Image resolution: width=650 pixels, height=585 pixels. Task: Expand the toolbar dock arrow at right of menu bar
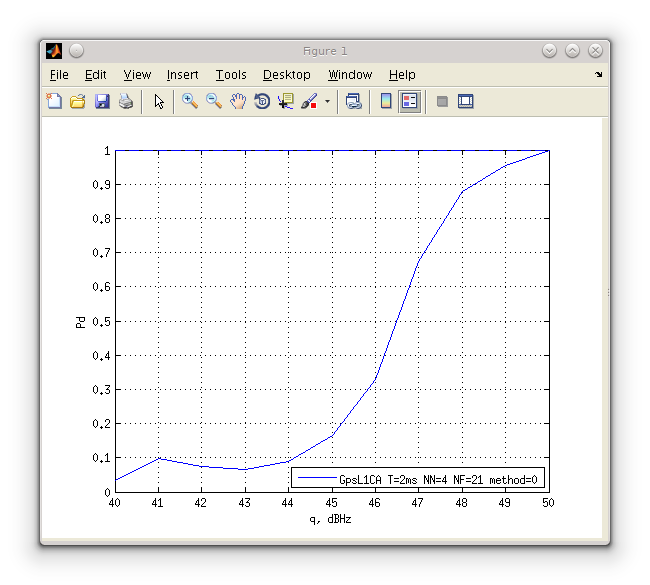599,75
